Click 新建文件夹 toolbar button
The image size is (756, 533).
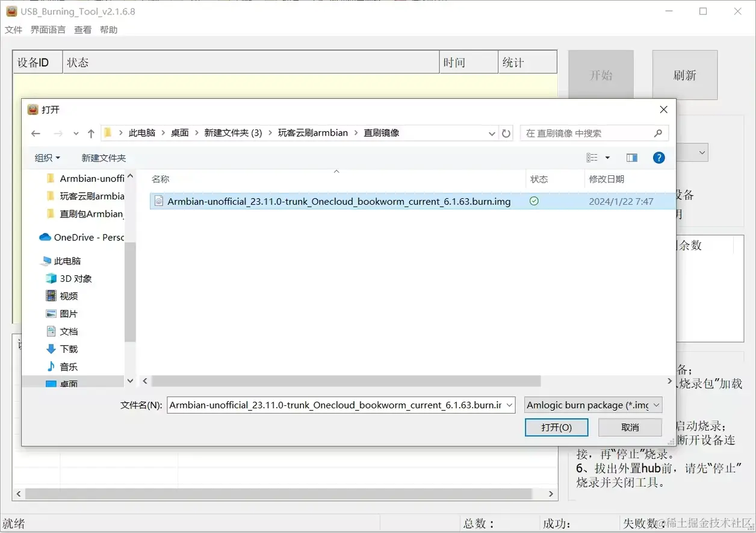pos(104,158)
